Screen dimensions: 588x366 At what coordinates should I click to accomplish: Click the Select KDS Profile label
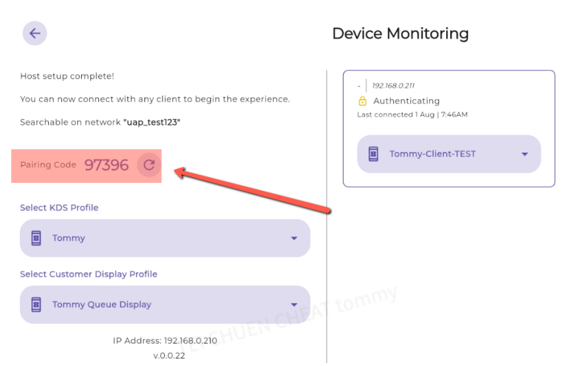click(59, 207)
